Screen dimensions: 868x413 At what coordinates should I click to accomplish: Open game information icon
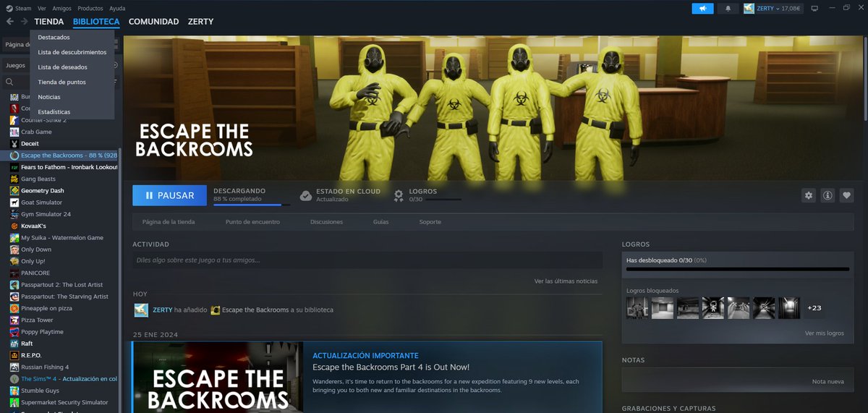(827, 195)
